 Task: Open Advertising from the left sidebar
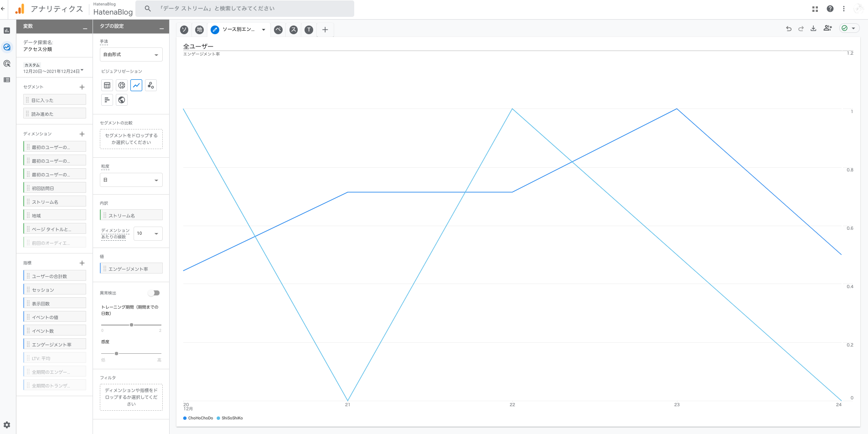click(x=7, y=63)
